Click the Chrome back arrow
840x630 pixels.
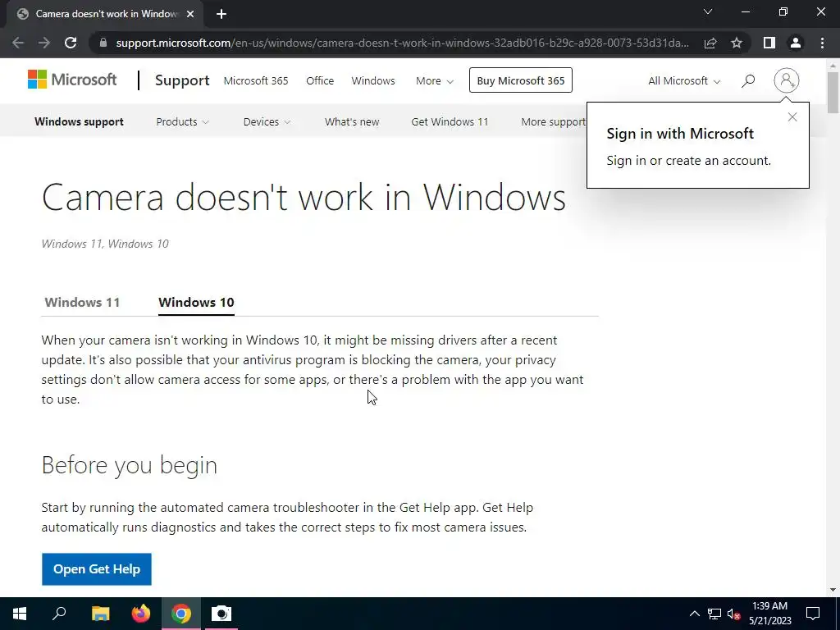coord(18,43)
